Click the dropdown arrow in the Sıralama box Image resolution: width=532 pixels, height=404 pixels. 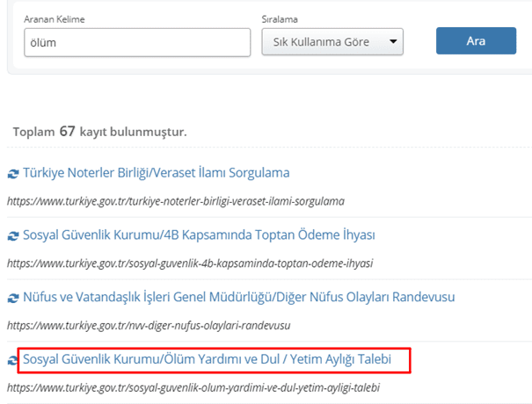393,41
